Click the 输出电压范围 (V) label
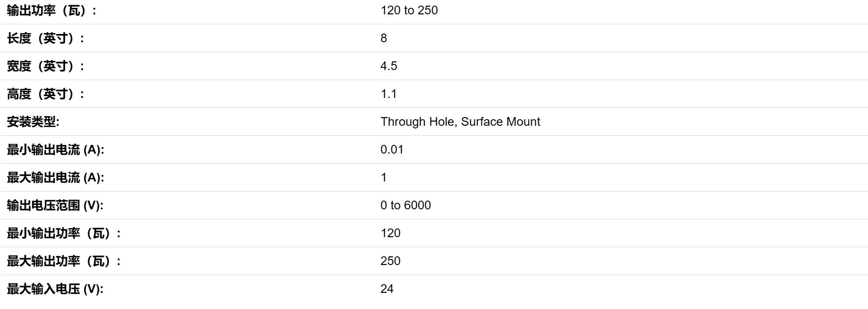868x309 pixels. [55, 205]
